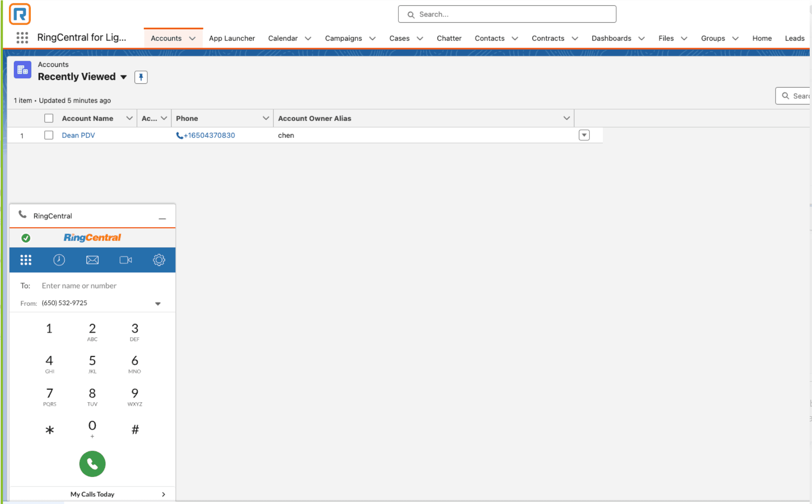Switch to the App Launcher tab
Screen dimensions: 812x504
(232, 38)
